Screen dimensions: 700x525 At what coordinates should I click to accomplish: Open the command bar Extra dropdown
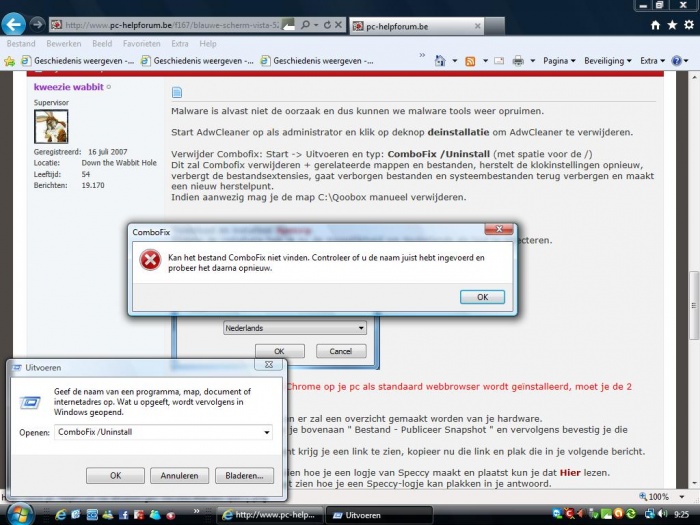pos(652,61)
